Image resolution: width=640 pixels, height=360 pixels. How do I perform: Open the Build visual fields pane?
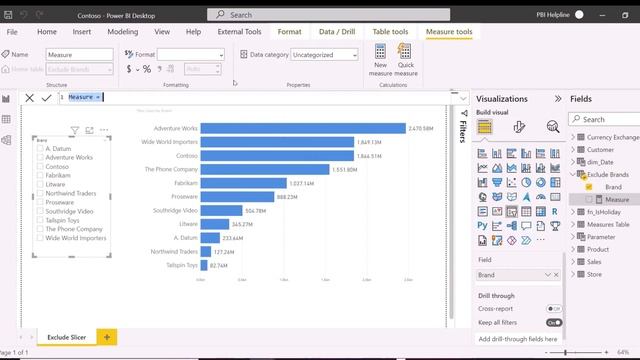click(x=484, y=127)
